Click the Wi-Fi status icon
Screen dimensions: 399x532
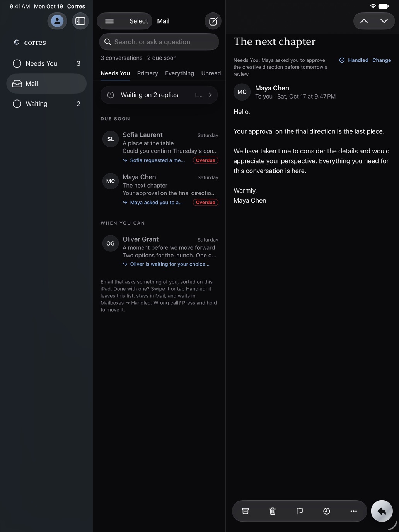click(373, 6)
